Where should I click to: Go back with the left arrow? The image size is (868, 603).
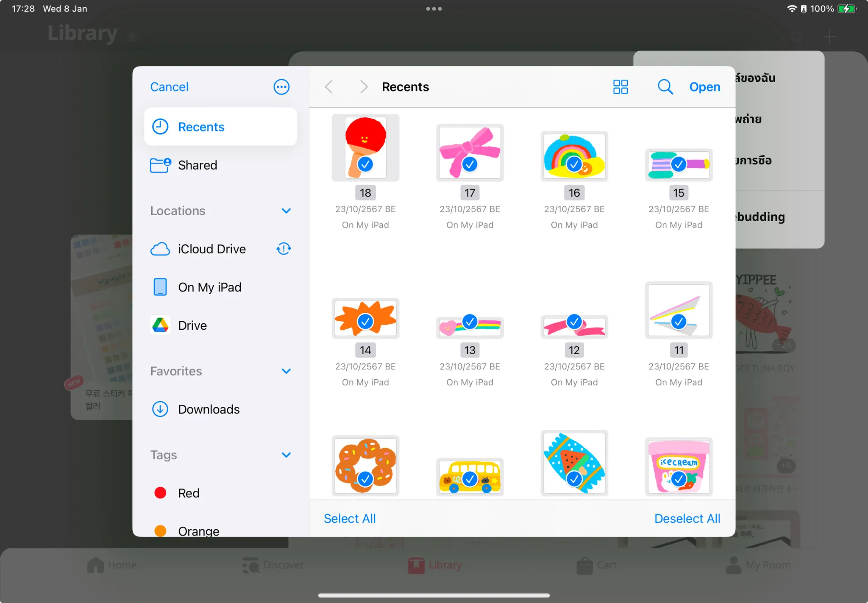click(329, 87)
